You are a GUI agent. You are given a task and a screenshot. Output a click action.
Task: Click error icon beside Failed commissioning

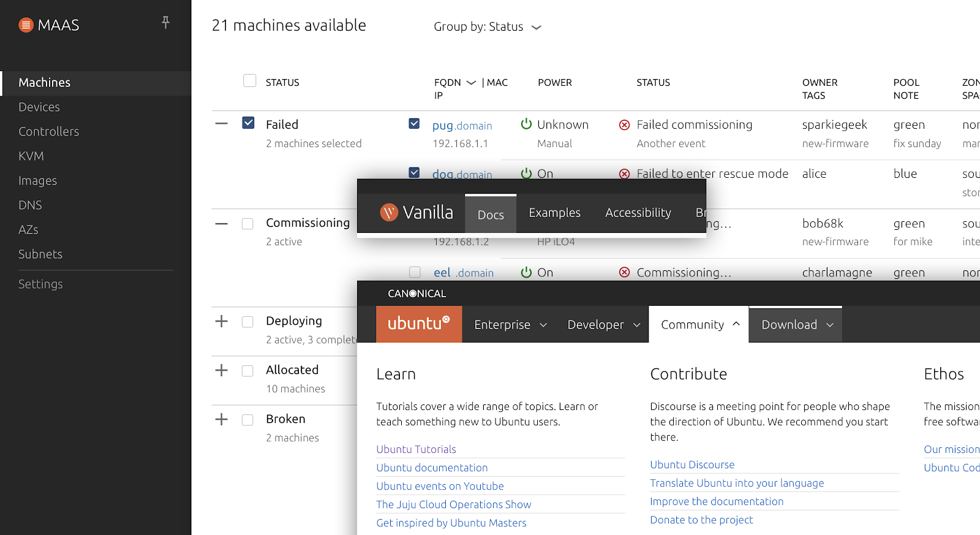624,125
